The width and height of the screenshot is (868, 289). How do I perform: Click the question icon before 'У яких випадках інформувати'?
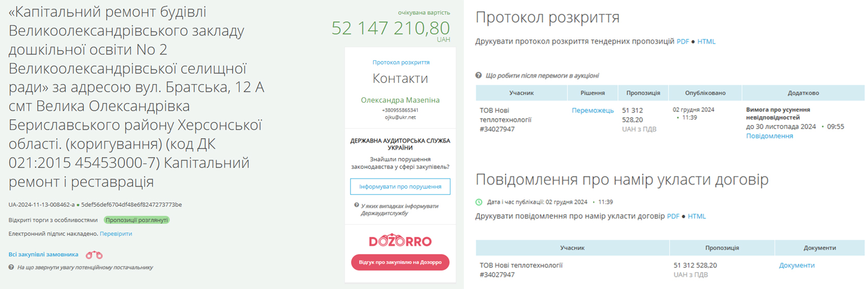point(357,205)
